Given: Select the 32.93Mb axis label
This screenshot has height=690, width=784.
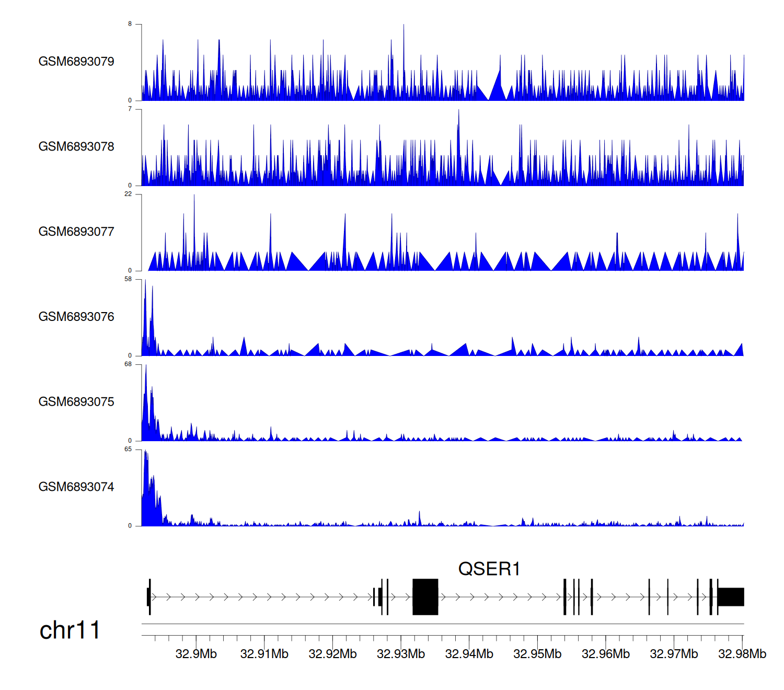Looking at the screenshot, I should pyautogui.click(x=401, y=654).
